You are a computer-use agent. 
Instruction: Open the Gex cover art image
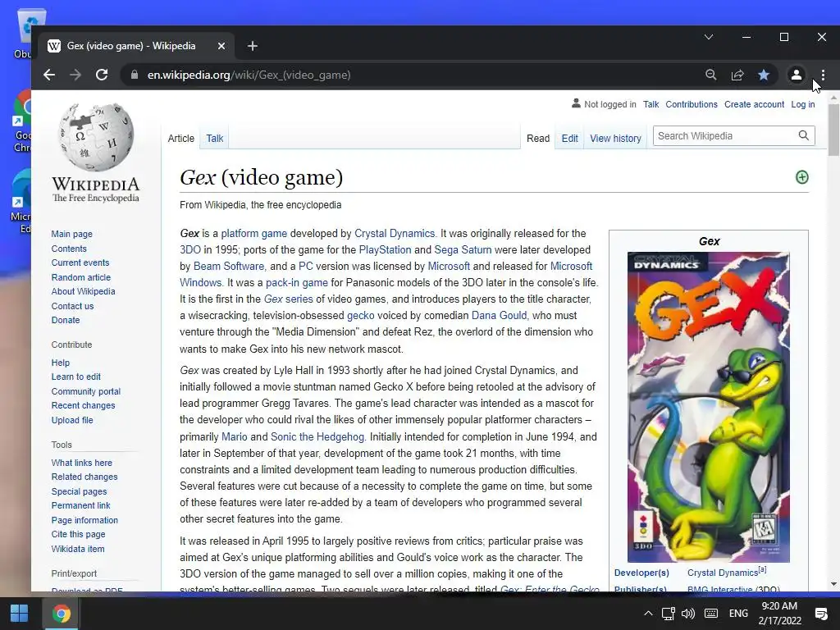(x=708, y=407)
